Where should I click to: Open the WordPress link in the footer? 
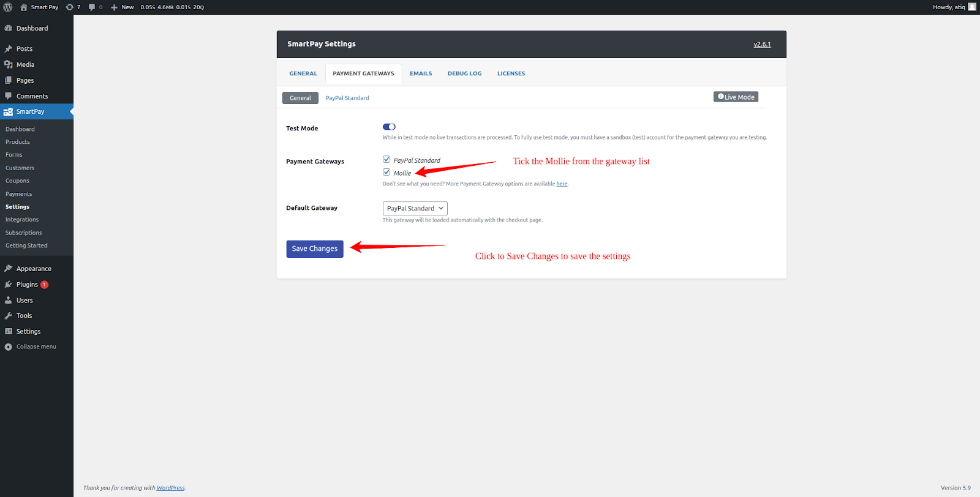pyautogui.click(x=170, y=488)
